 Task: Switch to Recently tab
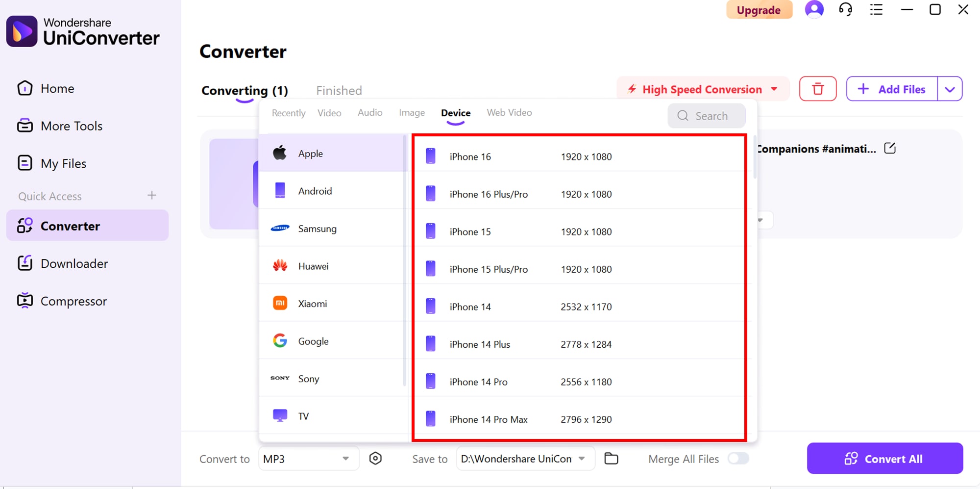289,113
